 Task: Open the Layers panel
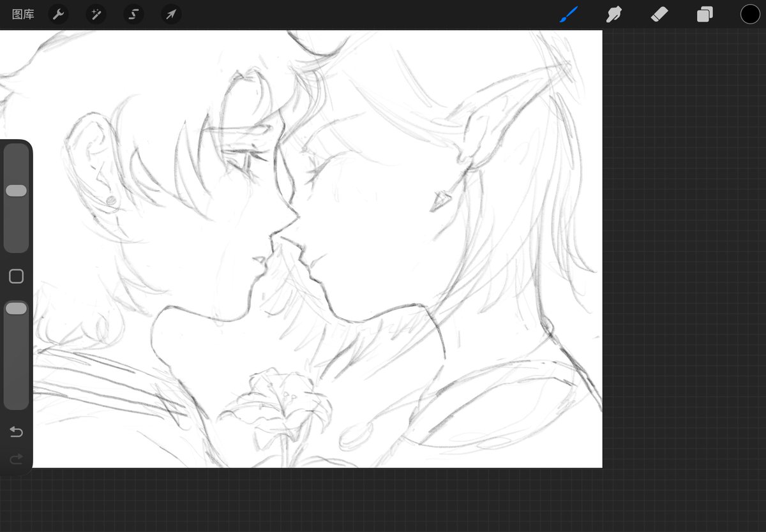point(705,14)
